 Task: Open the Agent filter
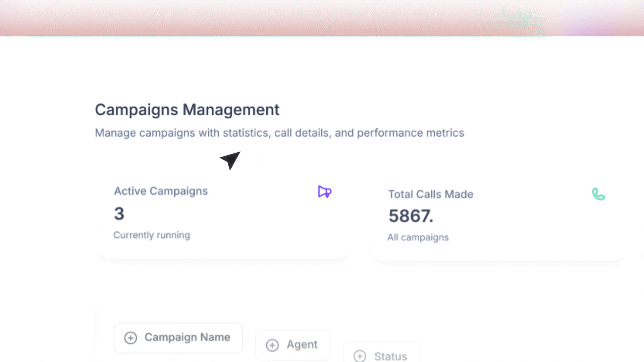pos(292,345)
